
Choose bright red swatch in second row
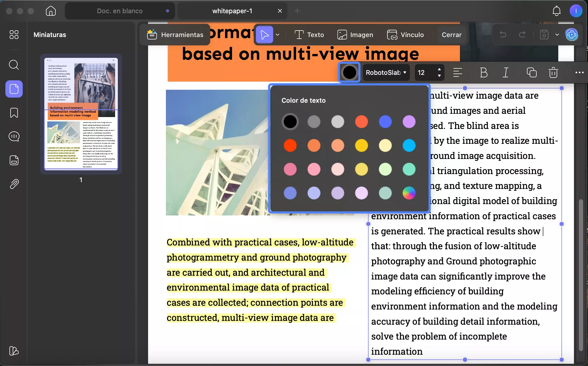[290, 145]
